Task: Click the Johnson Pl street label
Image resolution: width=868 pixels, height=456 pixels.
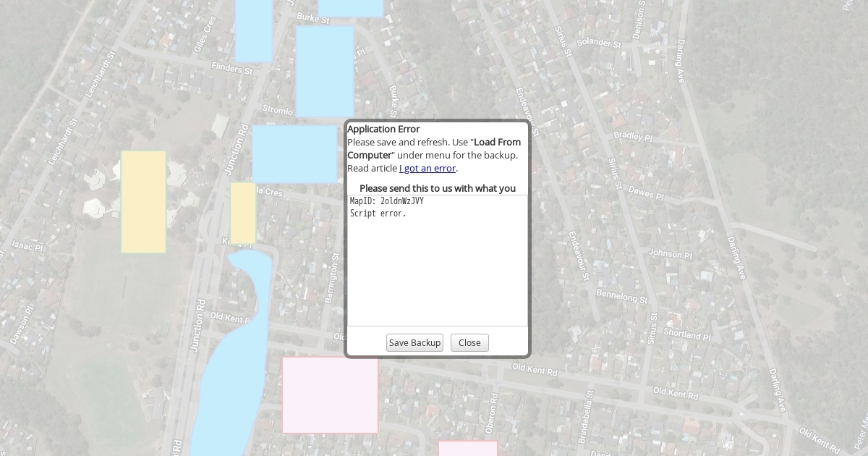Action: [x=670, y=254]
